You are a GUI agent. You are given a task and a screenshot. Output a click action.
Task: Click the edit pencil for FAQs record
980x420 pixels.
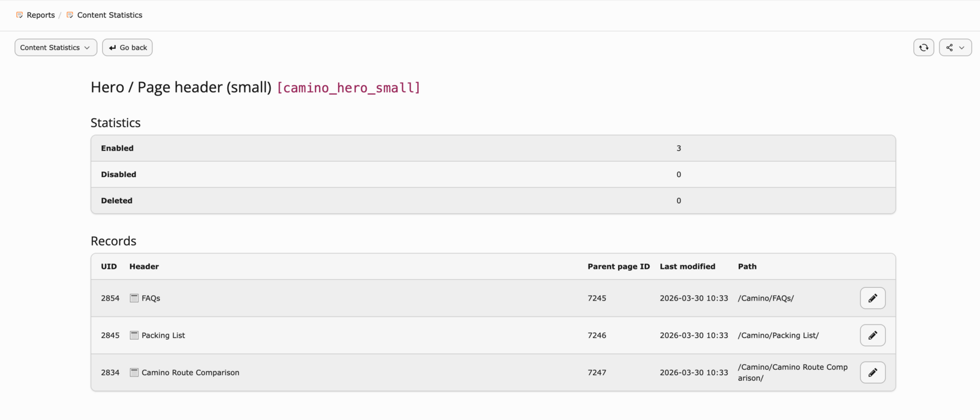(872, 298)
